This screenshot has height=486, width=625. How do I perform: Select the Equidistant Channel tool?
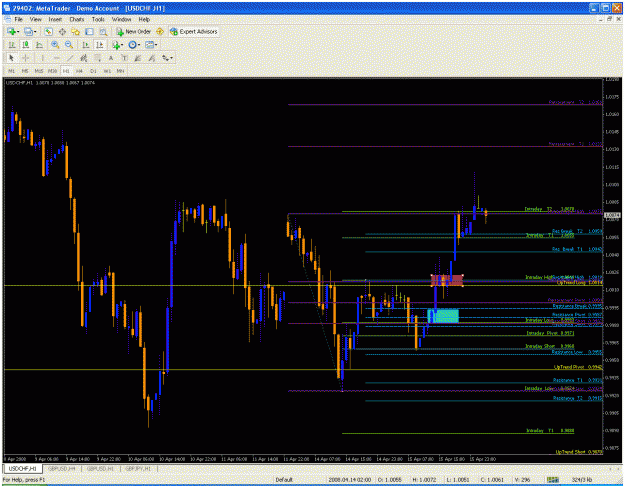coord(84,58)
